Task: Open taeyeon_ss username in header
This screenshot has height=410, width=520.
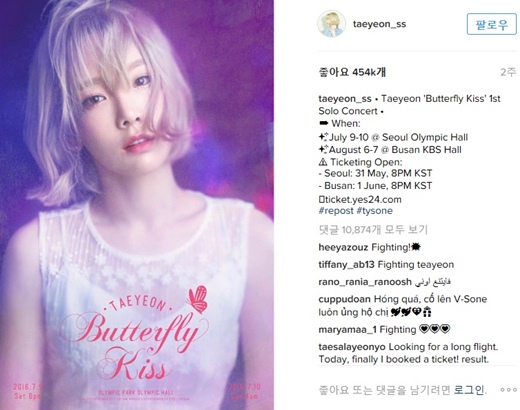Action: coord(379,24)
